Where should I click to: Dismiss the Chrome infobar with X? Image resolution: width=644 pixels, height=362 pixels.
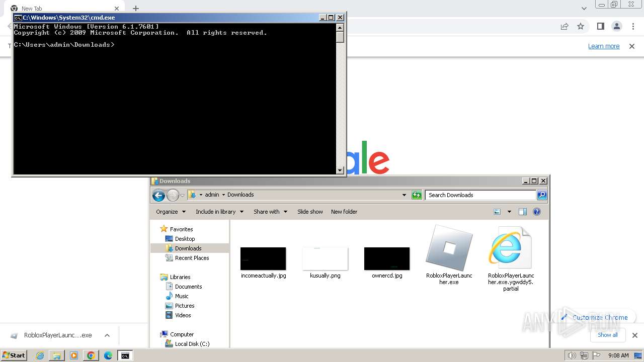pyautogui.click(x=632, y=46)
